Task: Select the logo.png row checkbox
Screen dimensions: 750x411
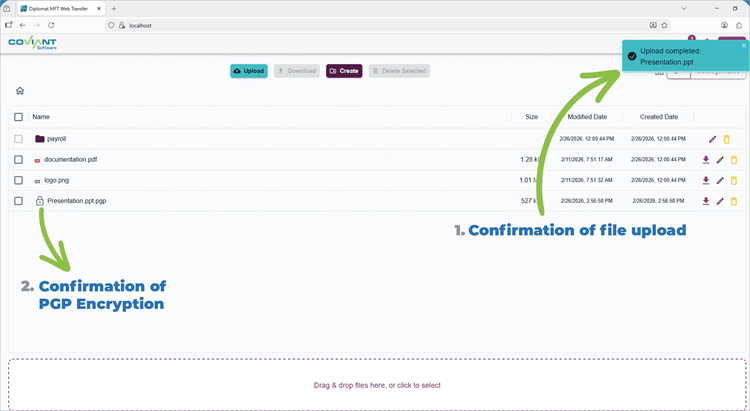Action: tap(18, 180)
